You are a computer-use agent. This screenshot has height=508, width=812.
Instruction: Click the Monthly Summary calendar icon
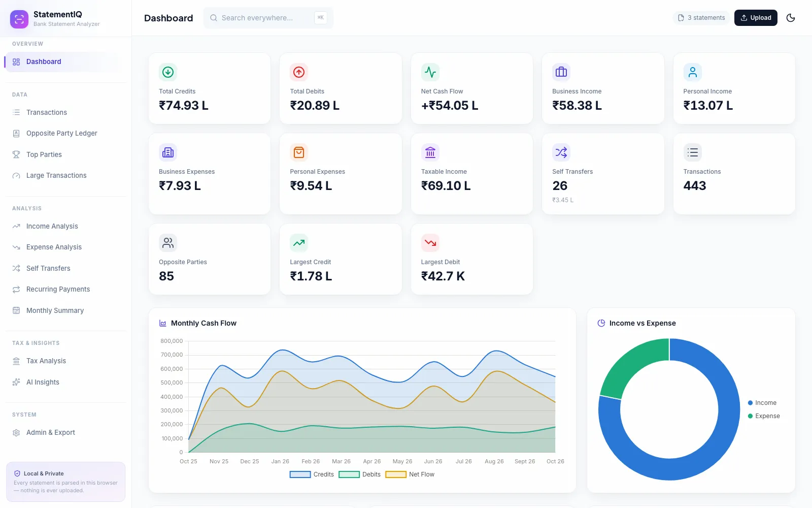click(16, 310)
